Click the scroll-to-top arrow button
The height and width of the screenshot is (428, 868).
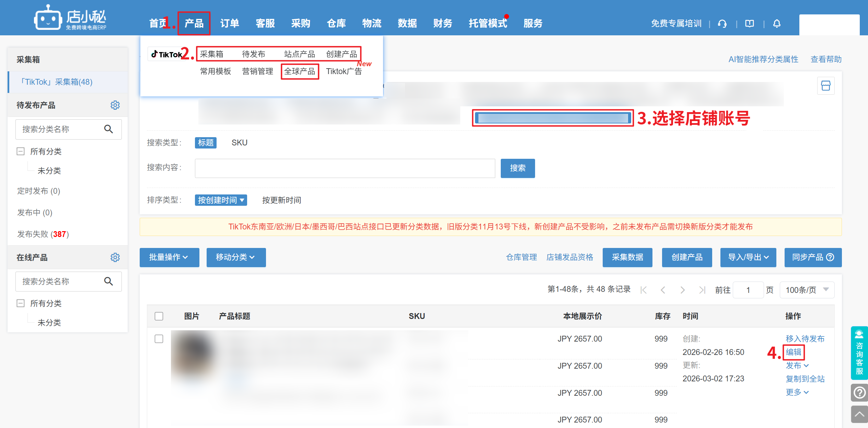pos(859,414)
